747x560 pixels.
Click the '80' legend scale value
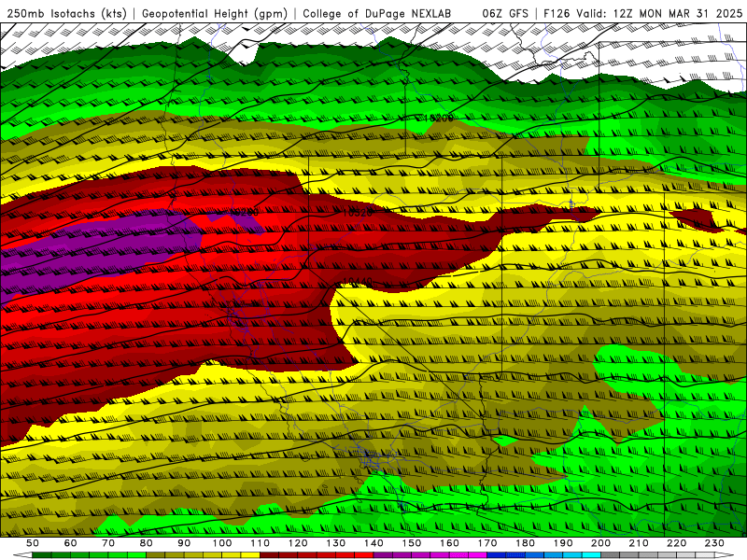click(x=147, y=543)
